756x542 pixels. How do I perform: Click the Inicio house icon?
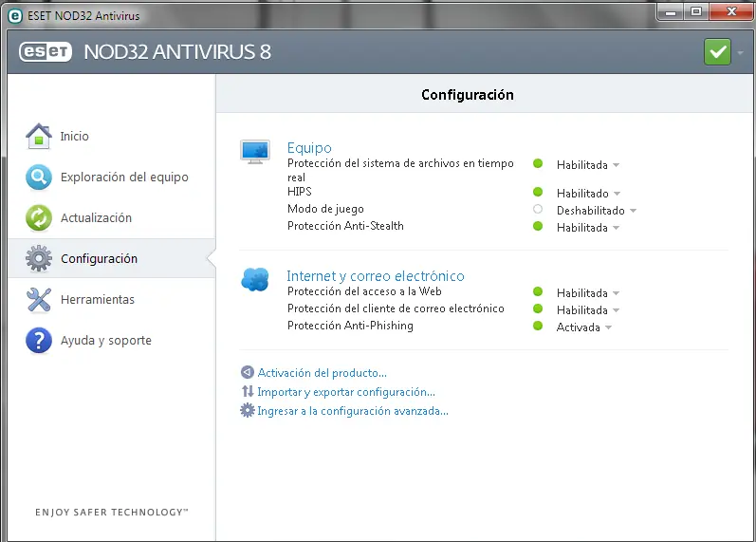tap(39, 136)
